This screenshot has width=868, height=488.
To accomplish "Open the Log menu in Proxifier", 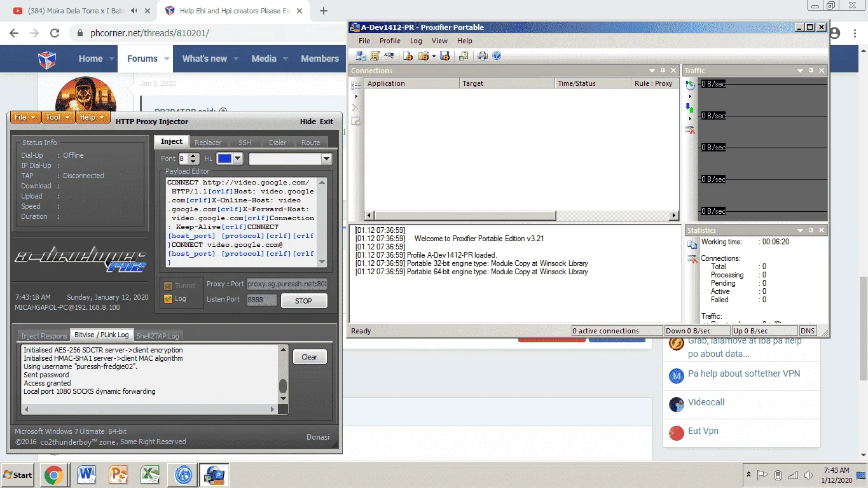I will point(416,41).
